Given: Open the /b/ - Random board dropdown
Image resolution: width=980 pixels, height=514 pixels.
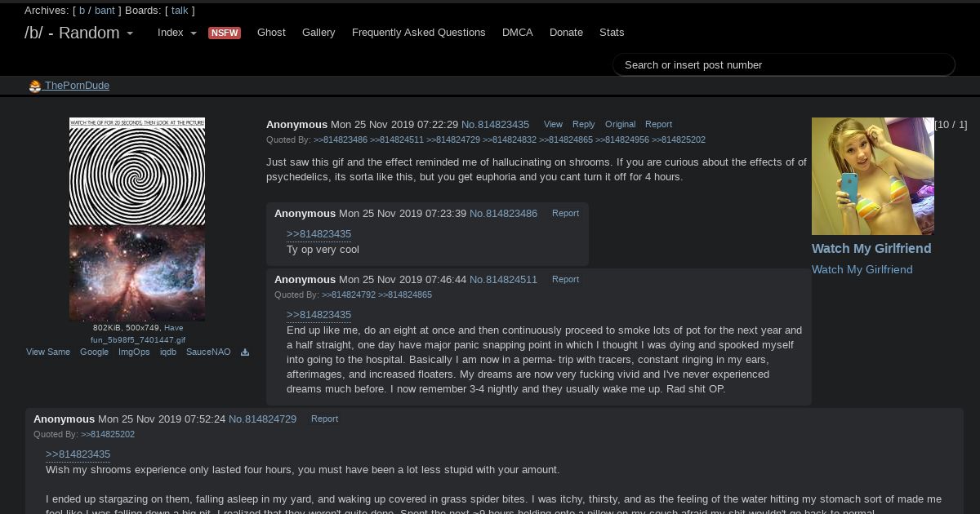Looking at the screenshot, I should click(79, 33).
